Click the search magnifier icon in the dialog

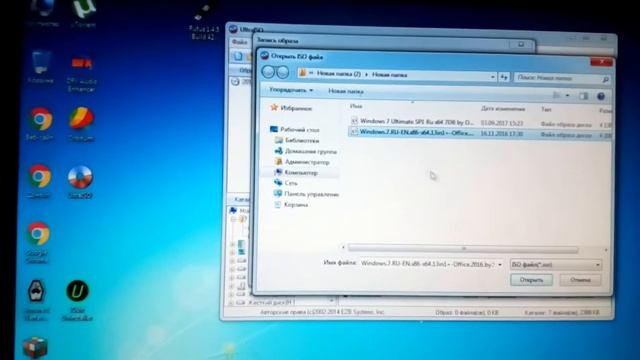pyautogui.click(x=606, y=79)
